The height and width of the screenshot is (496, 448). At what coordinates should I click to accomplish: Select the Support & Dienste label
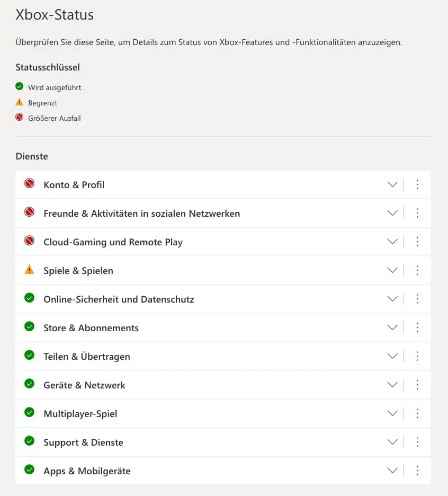[83, 442]
